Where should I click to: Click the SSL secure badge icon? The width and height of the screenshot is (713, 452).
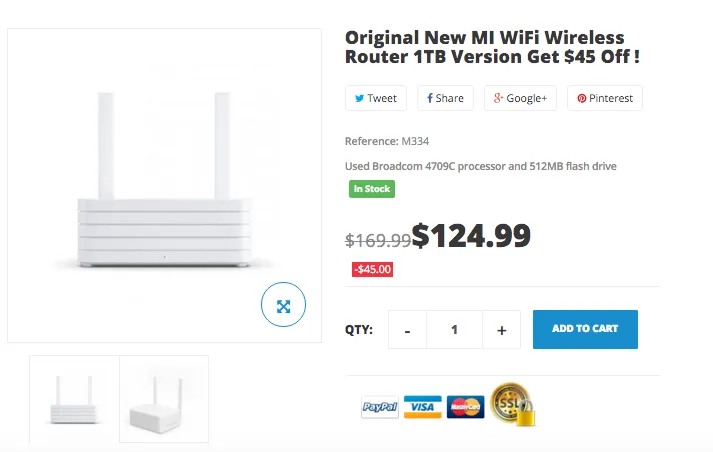click(x=511, y=403)
